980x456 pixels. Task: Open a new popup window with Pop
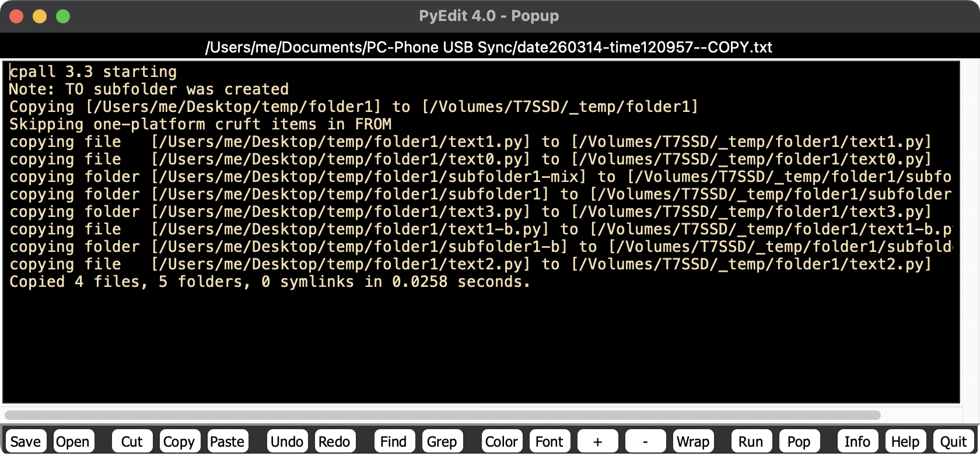799,441
